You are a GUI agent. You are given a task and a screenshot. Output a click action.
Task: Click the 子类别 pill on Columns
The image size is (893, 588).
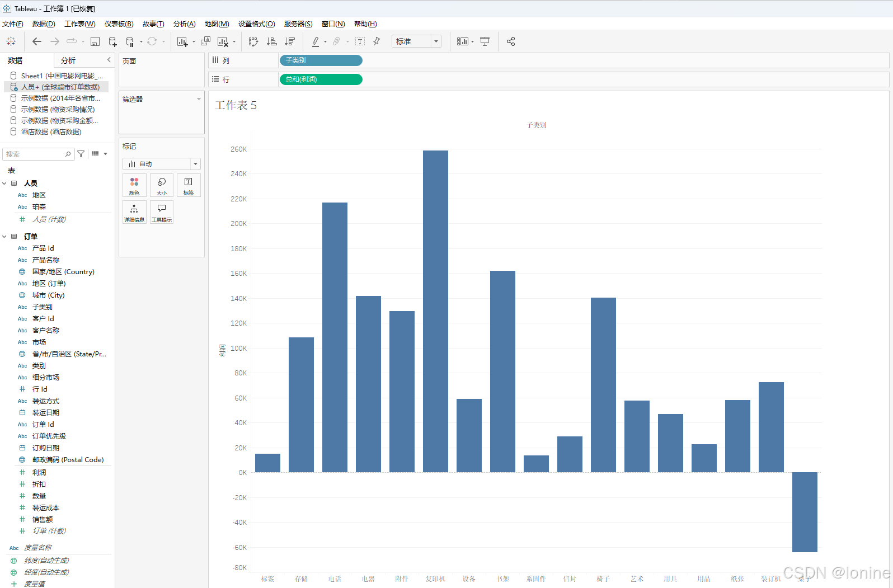(321, 60)
